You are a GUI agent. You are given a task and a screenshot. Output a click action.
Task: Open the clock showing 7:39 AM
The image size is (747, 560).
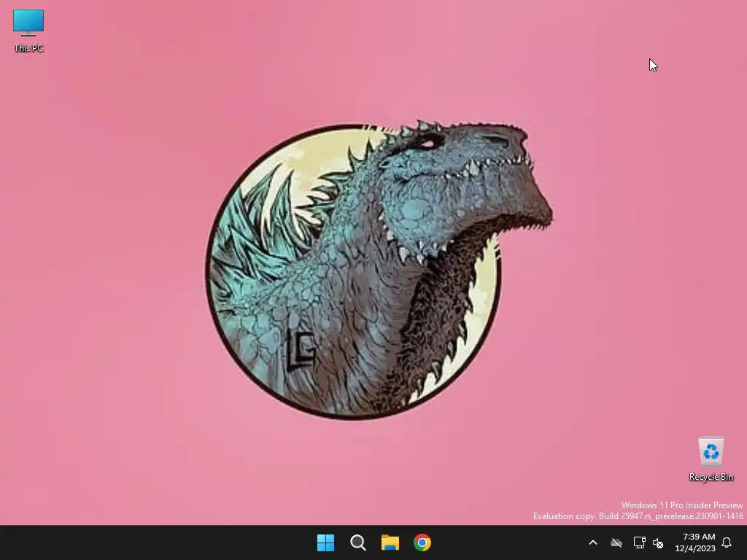click(695, 542)
